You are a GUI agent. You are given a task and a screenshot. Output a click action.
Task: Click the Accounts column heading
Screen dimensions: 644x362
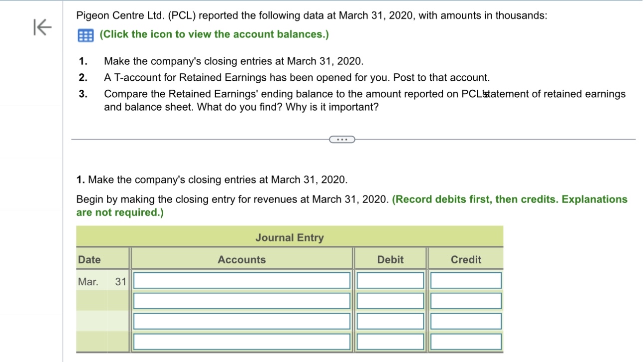click(242, 259)
